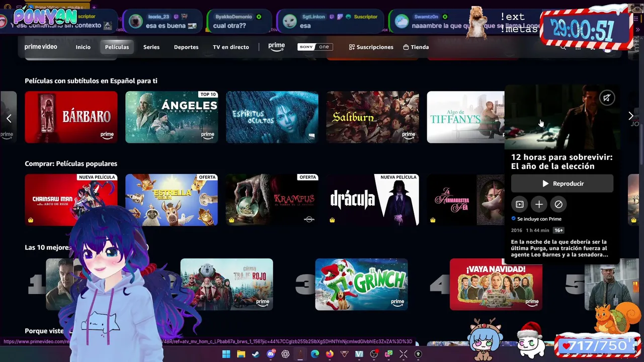Viewport: 644px width, 362px height.
Task: Click the 'TOP 10' badge on Ángeles
Action: pyautogui.click(x=208, y=95)
